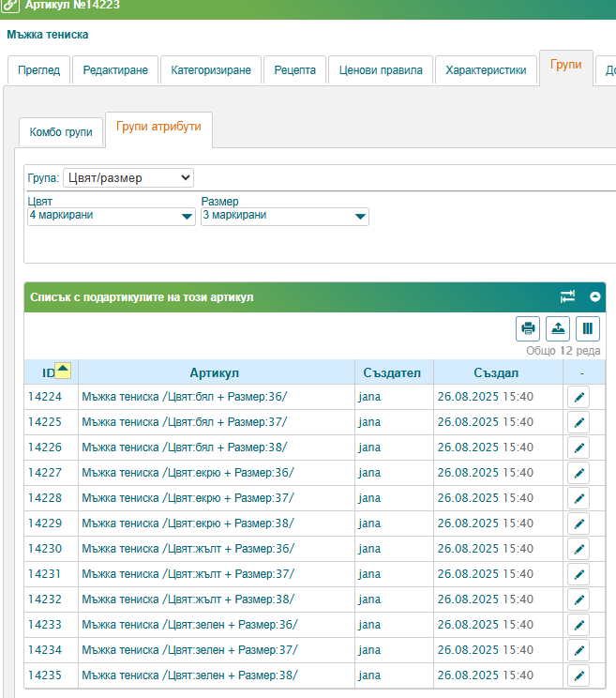Edit sub-article 14226
This screenshot has width=616, height=698.
coord(578,448)
